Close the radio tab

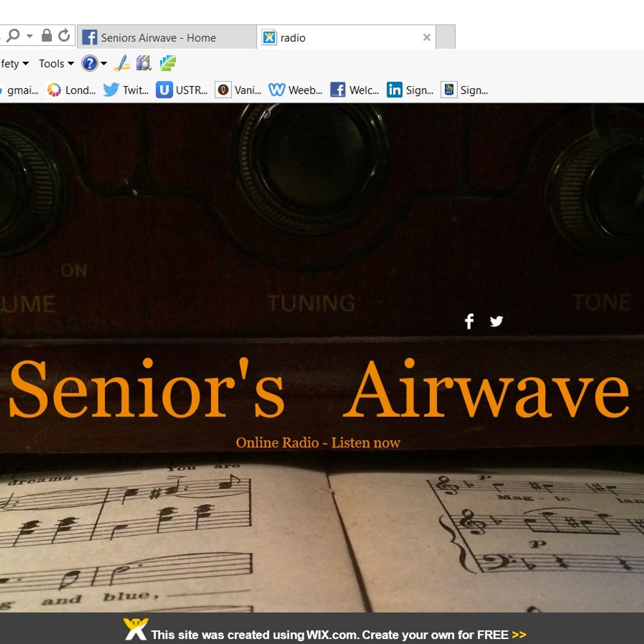pos(426,37)
